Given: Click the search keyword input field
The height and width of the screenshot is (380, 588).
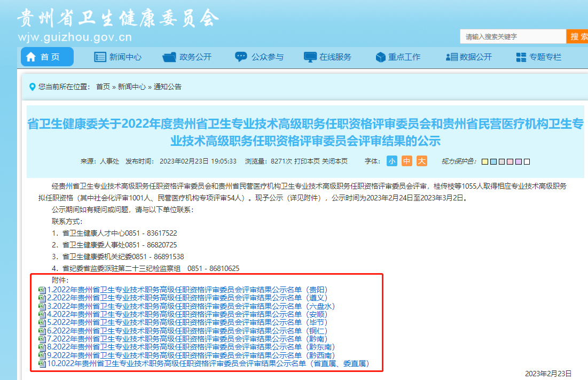Looking at the screenshot, I should (512, 36).
